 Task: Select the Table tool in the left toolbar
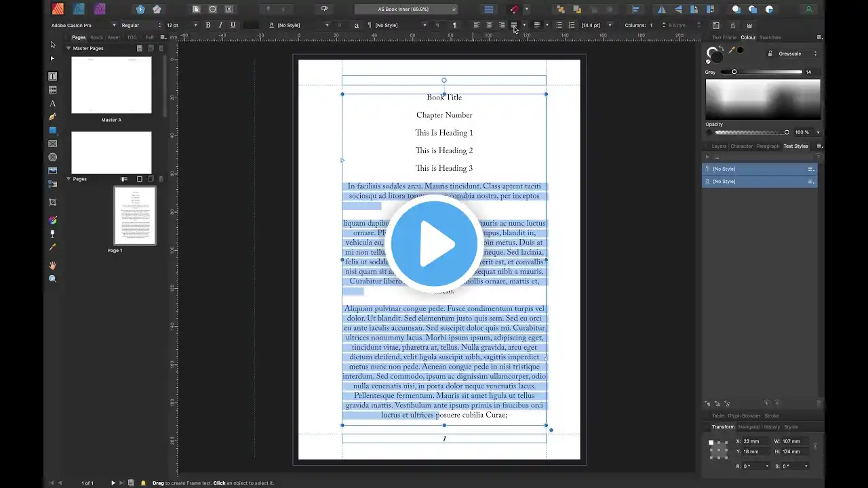click(x=53, y=89)
